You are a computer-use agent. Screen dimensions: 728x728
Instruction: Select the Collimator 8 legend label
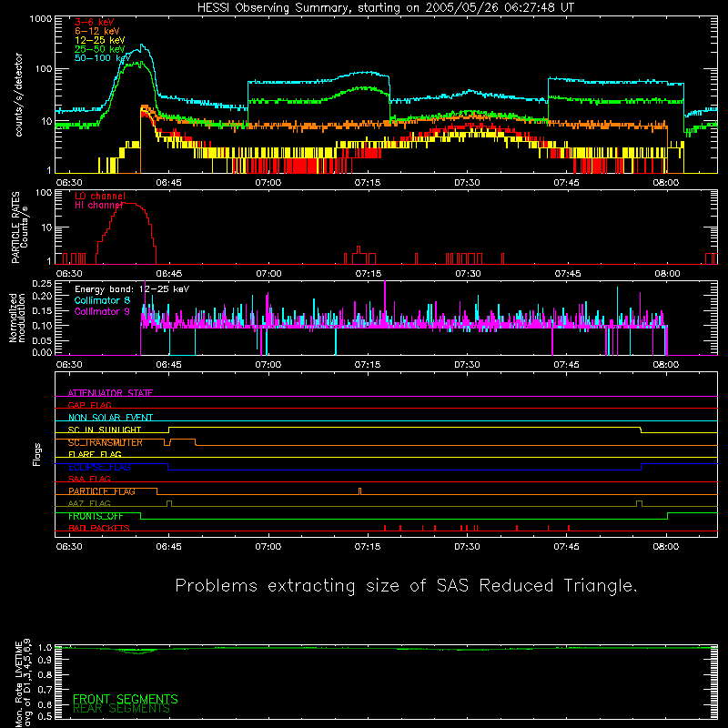tap(102, 300)
